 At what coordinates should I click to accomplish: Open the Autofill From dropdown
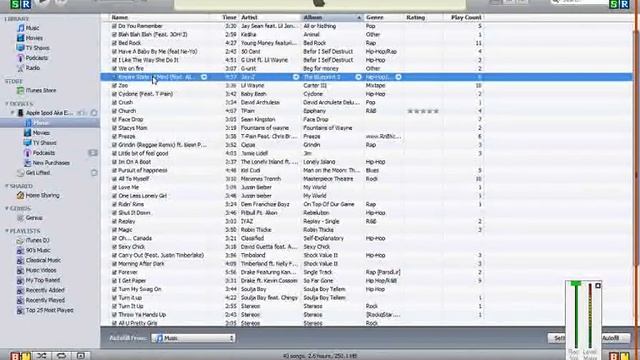point(193,338)
